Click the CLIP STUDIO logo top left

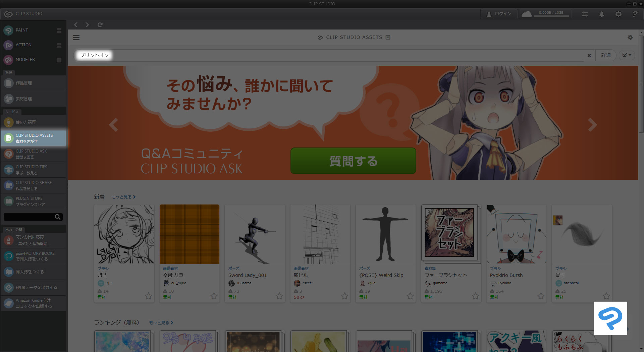point(23,14)
